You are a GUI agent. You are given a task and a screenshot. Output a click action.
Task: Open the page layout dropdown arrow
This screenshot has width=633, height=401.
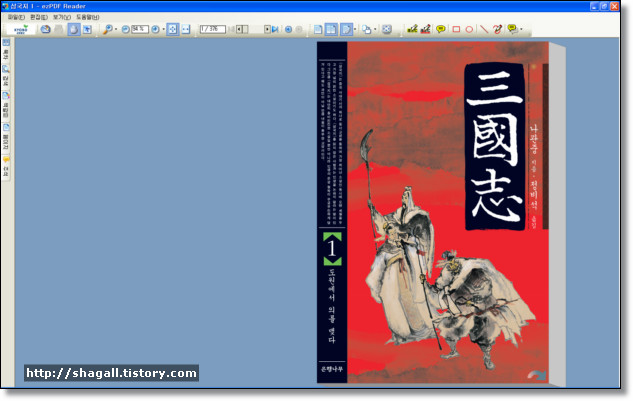(355, 29)
